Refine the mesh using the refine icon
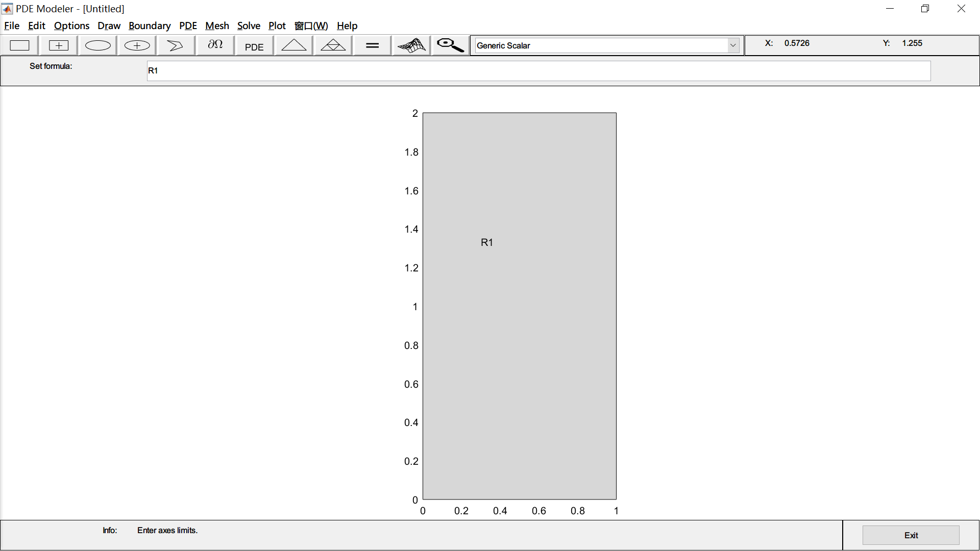Screen dimensions: 980x551 [x=332, y=45]
